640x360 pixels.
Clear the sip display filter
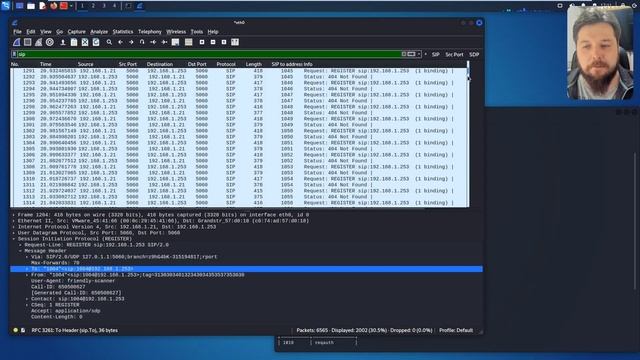[x=404, y=54]
